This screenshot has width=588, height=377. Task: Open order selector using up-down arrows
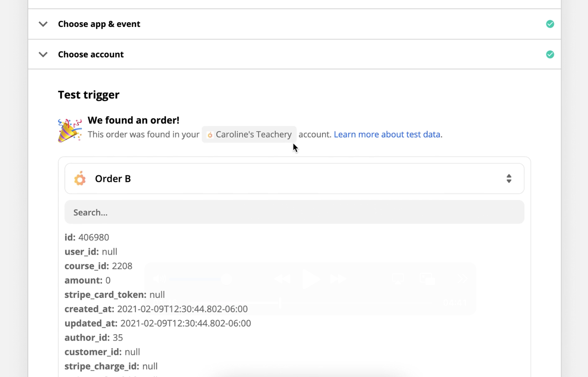[x=509, y=178]
